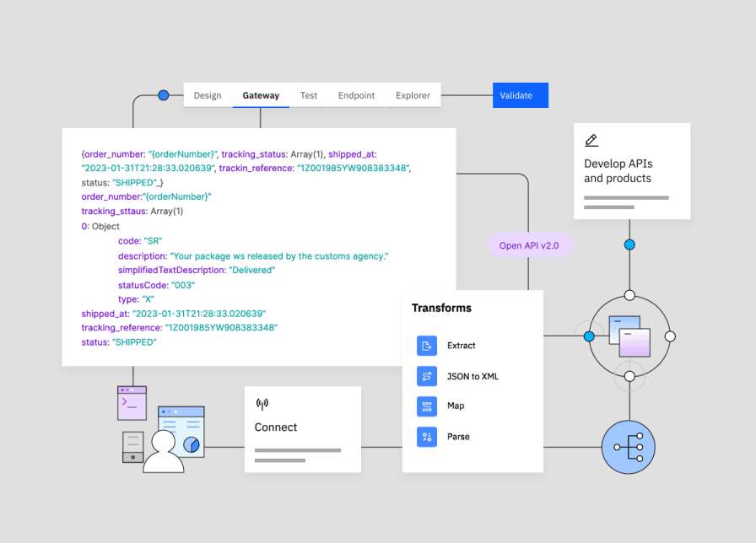
Task: Click the blue node left of Design tab
Action: [164, 95]
